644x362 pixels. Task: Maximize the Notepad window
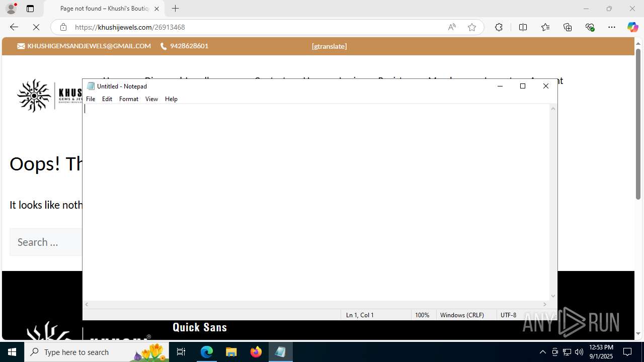(x=523, y=86)
